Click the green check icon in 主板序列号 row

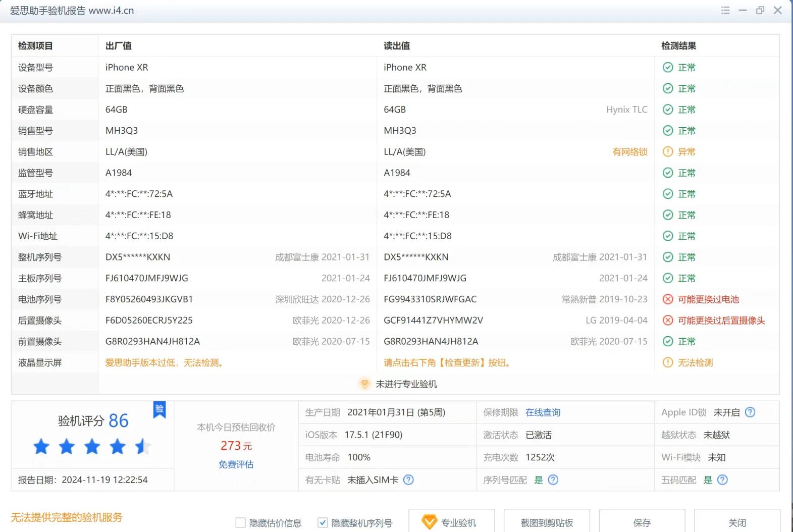coord(668,278)
